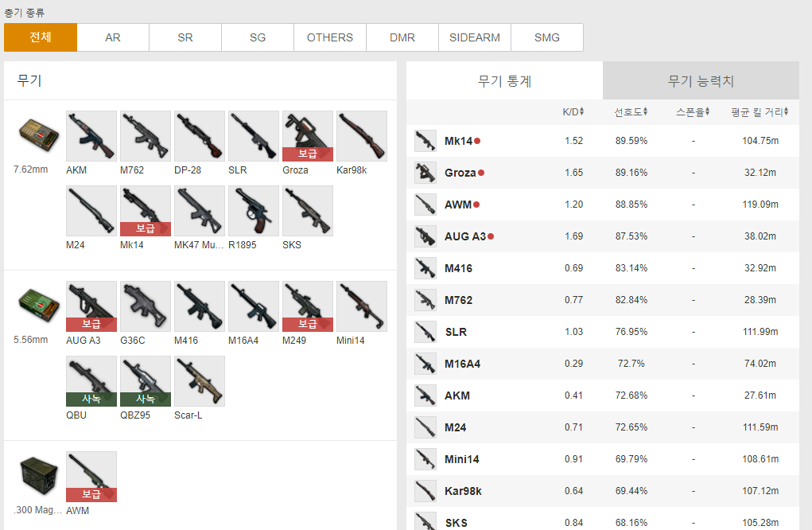This screenshot has width=812, height=530.
Task: Select the G36C weapon icon
Action: (146, 306)
